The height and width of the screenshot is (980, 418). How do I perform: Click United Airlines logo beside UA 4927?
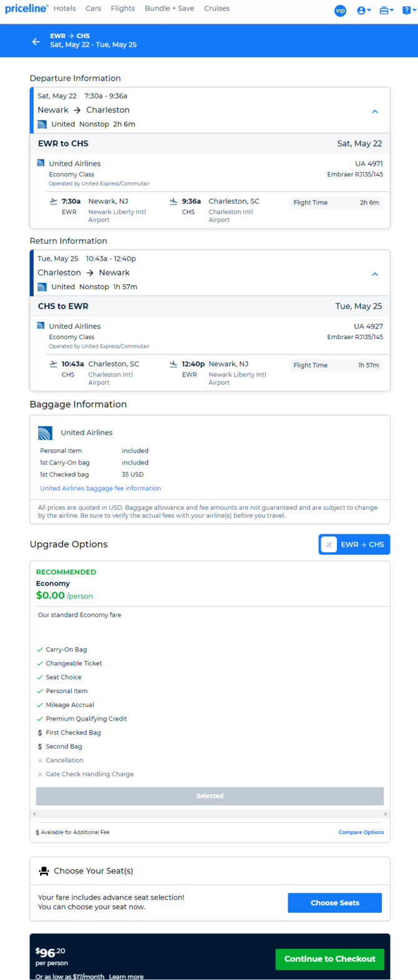41,325
